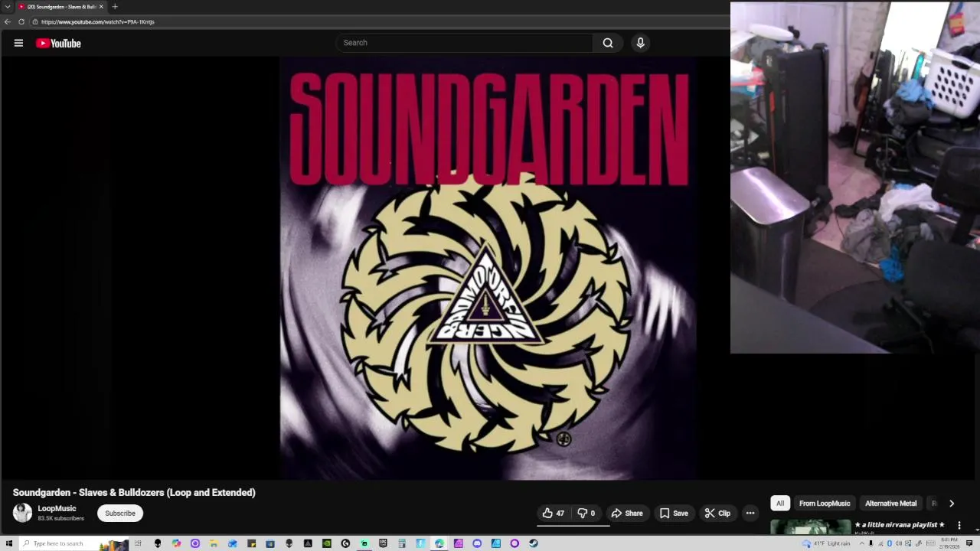The width and height of the screenshot is (980, 551).
Task: Show hidden system tray icons
Action: click(x=862, y=543)
